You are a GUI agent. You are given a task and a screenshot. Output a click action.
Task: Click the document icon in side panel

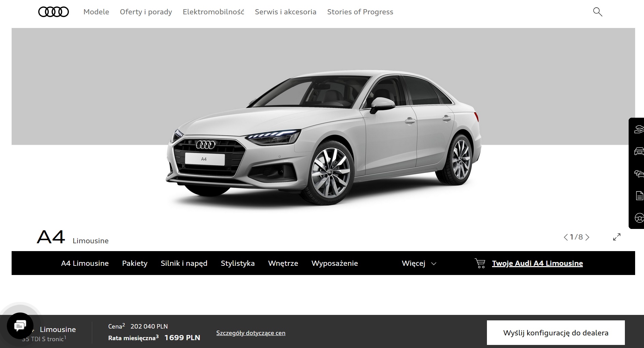[x=639, y=195]
